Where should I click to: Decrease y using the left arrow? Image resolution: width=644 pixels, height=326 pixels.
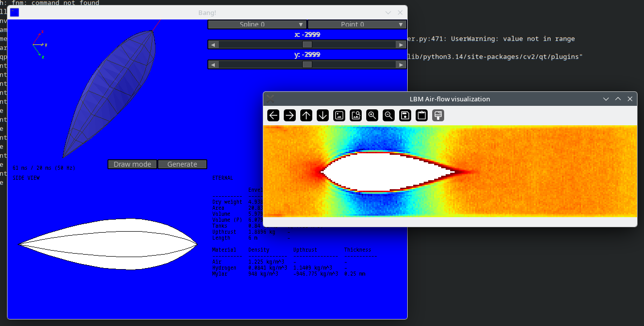pos(213,64)
